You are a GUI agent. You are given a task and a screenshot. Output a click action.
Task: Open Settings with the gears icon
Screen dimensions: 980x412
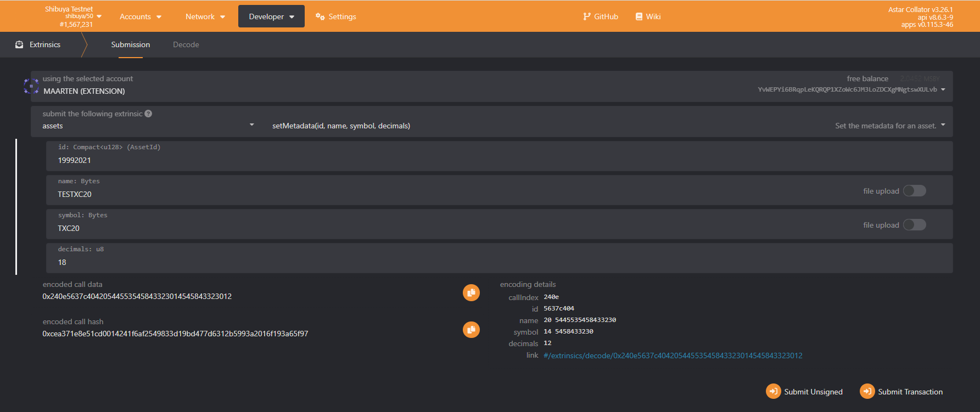coord(335,16)
